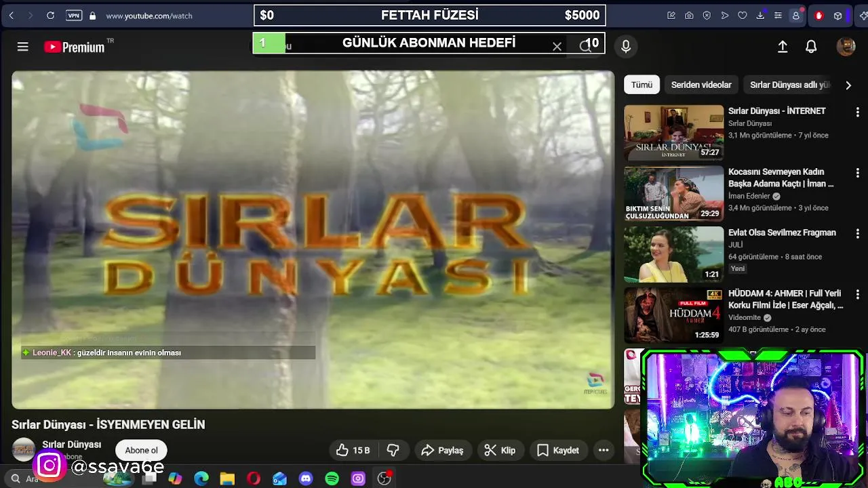
Task: Go to YouTube Premium home logo
Action: point(75,47)
